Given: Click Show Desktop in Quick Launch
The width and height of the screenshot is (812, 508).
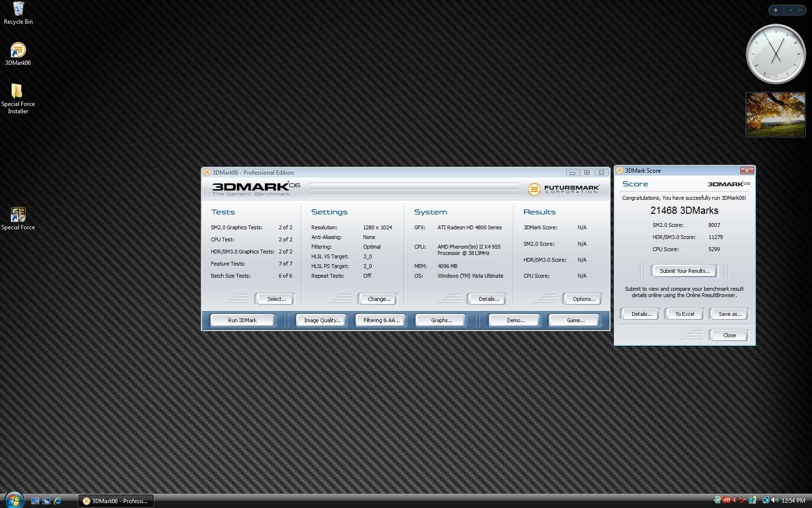Looking at the screenshot, I should (35, 501).
